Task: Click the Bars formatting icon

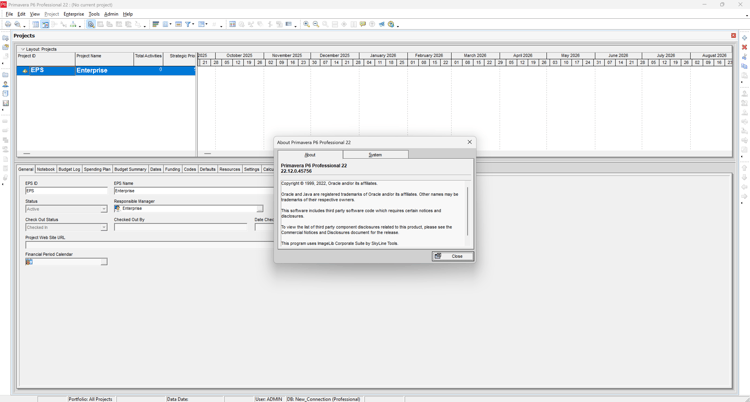Action: [x=155, y=24]
